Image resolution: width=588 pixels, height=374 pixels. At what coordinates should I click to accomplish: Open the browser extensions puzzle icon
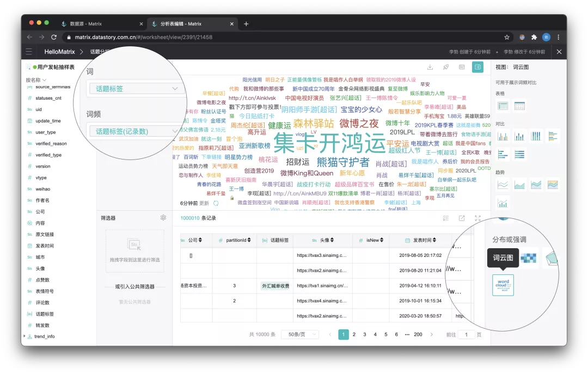click(x=534, y=37)
